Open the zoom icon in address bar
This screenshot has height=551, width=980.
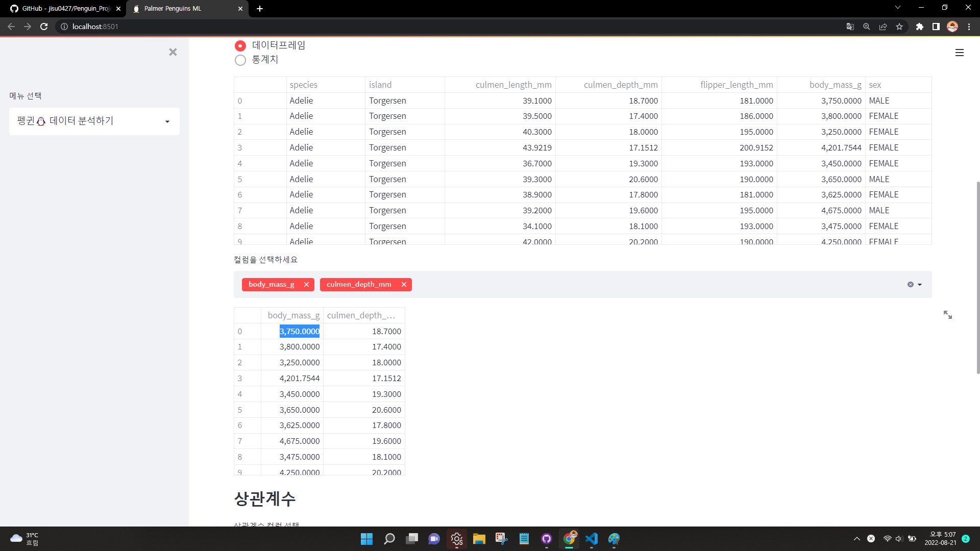[867, 27]
